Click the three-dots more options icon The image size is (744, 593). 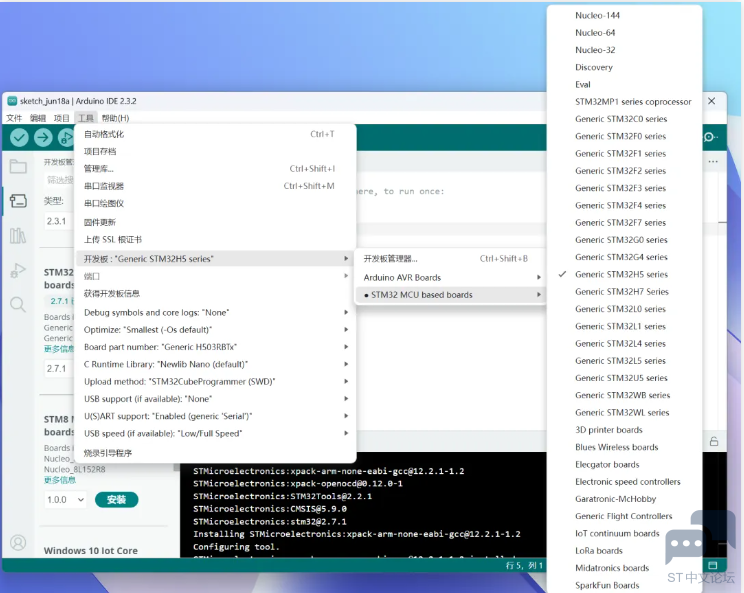(x=713, y=162)
